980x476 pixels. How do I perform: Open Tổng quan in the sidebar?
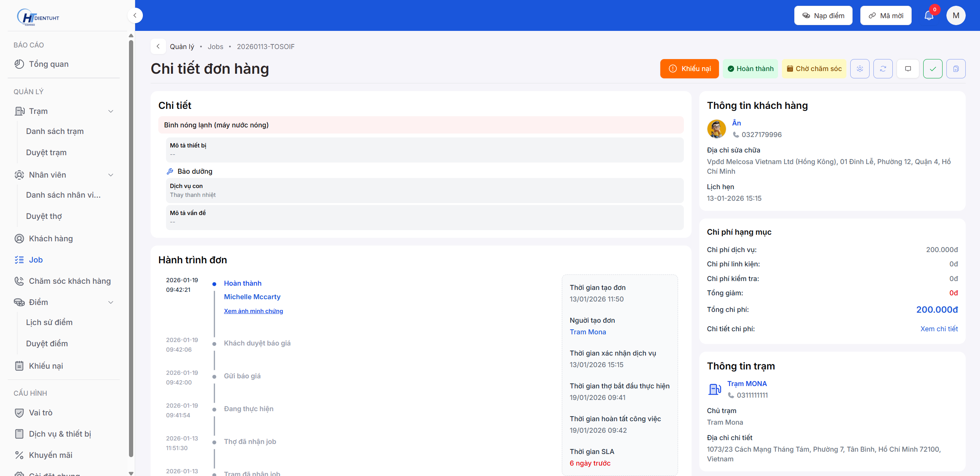[x=49, y=64]
